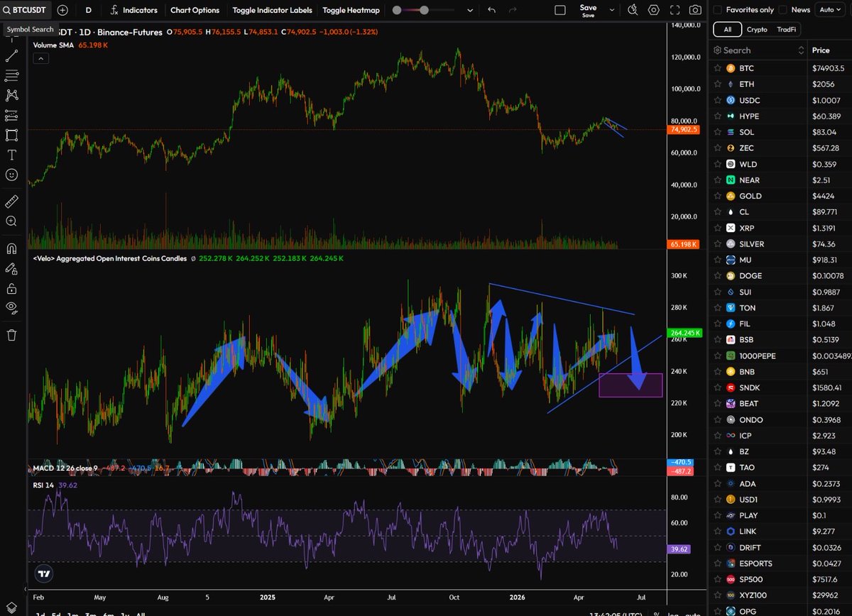This screenshot has height=616, width=852.
Task: Select the horizontal lines Fibonacci tool
Action: [12, 75]
